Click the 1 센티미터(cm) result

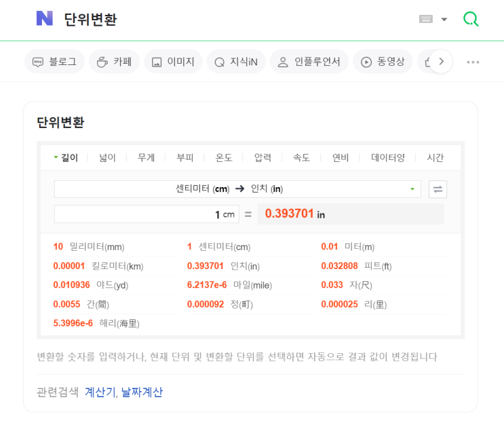[x=219, y=247]
